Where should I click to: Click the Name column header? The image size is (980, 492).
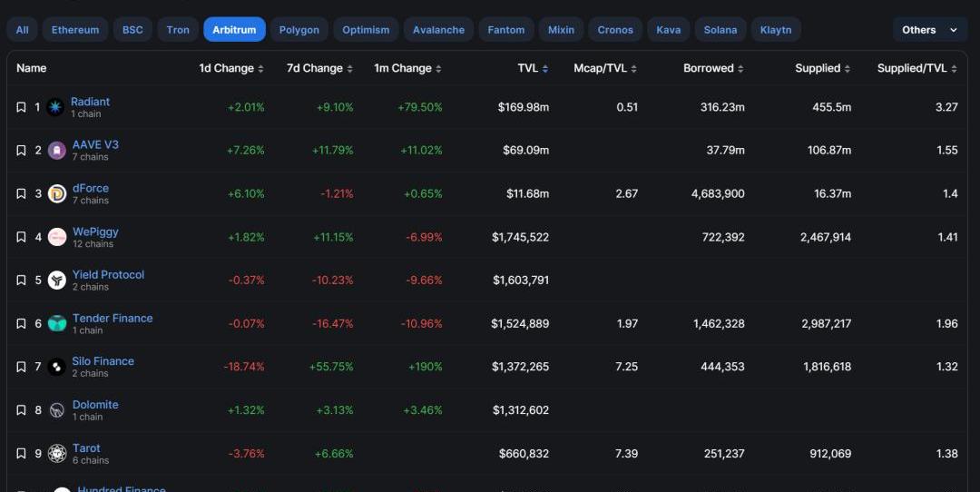[31, 68]
